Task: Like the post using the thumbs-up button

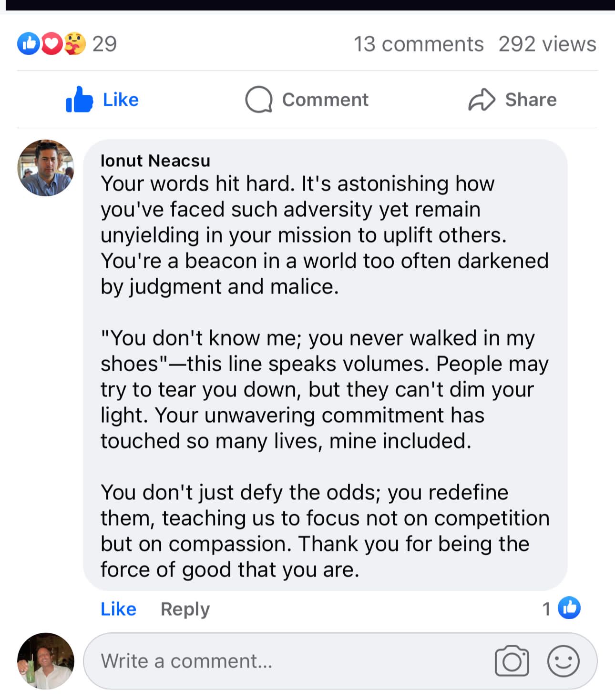Action: (x=102, y=100)
